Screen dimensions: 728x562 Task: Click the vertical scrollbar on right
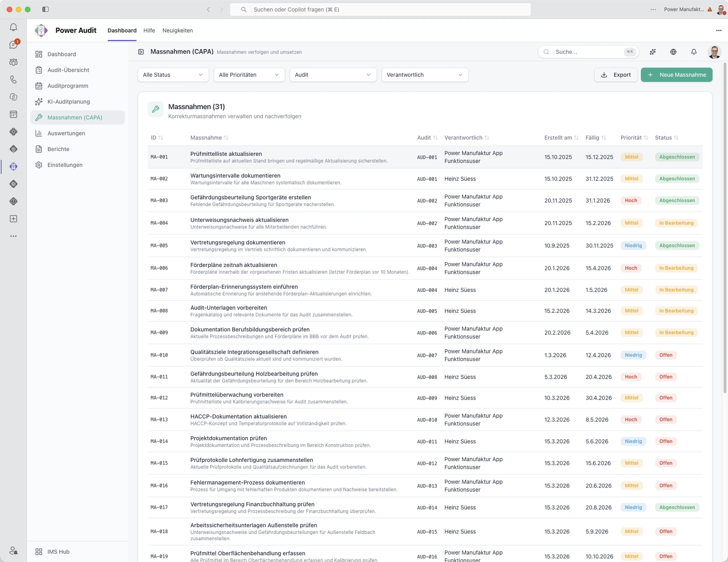(x=725, y=227)
